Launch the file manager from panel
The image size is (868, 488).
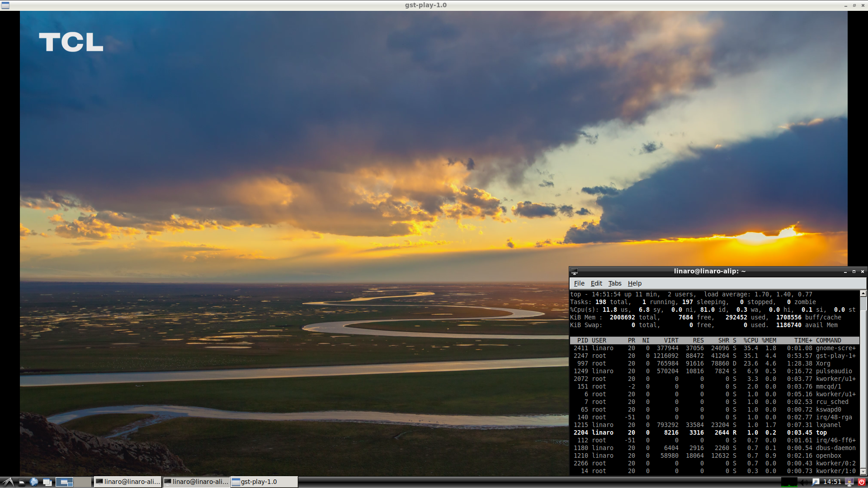[x=21, y=482]
